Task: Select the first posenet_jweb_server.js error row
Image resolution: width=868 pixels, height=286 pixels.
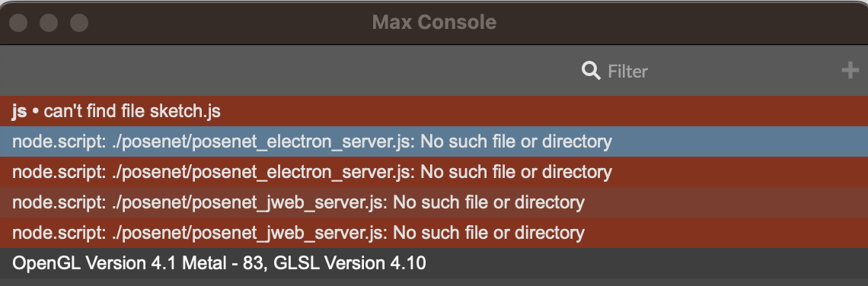Action: (x=434, y=202)
